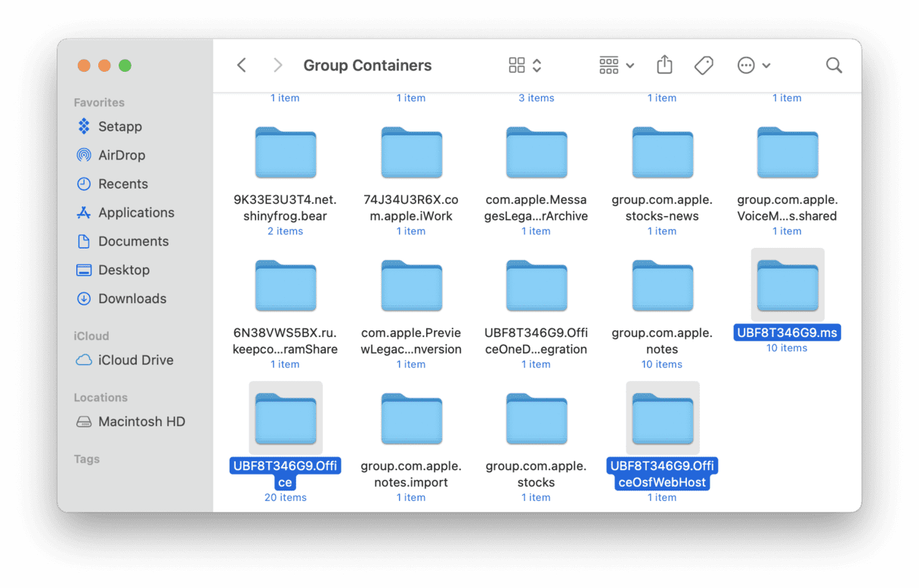Click the iCloud sidebar section header
This screenshot has width=919, height=588.
click(91, 336)
